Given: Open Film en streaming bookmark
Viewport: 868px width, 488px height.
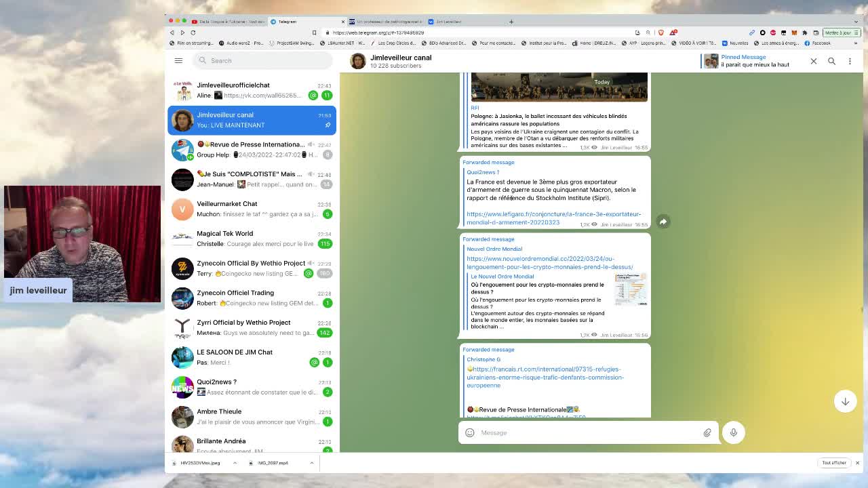Looking at the screenshot, I should (191, 43).
